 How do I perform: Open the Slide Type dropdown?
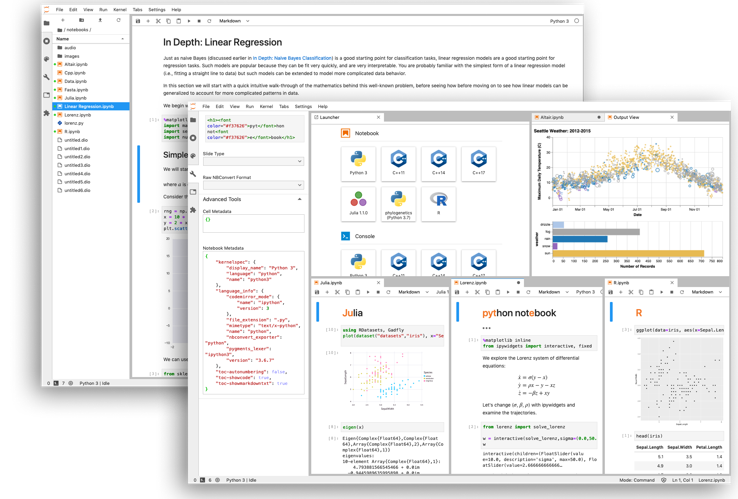click(x=253, y=161)
